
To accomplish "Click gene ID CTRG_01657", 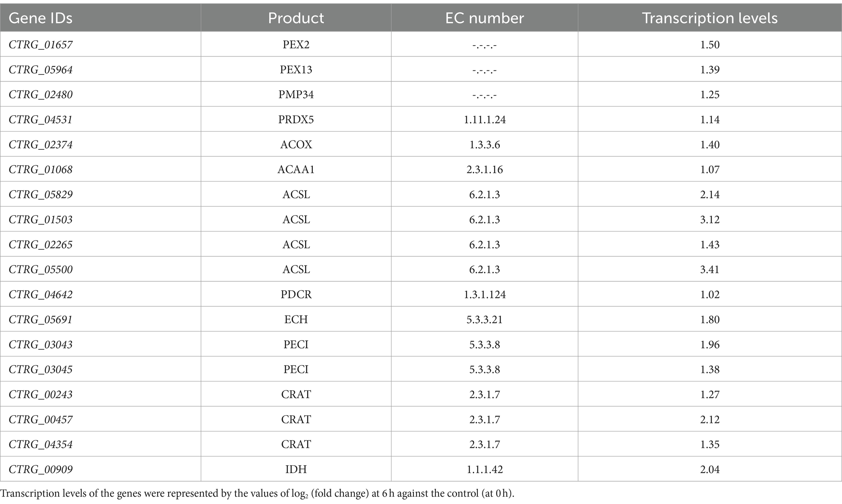I will click(x=41, y=44).
